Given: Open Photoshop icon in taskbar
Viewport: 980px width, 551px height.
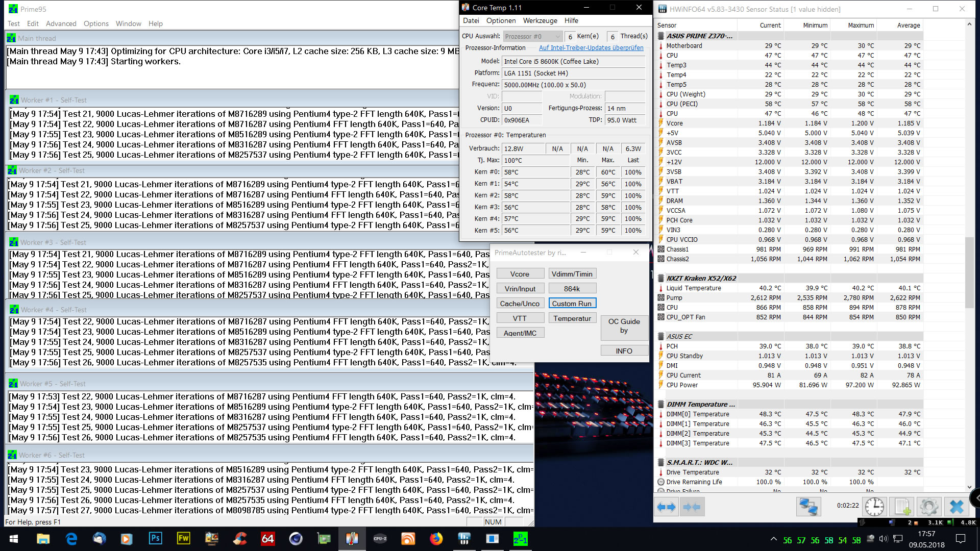Looking at the screenshot, I should tap(155, 539).
